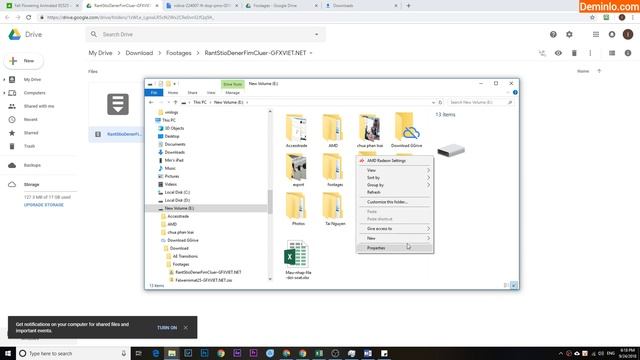
Task: Open Shared with me in Drive sidebar
Action: (x=39, y=106)
